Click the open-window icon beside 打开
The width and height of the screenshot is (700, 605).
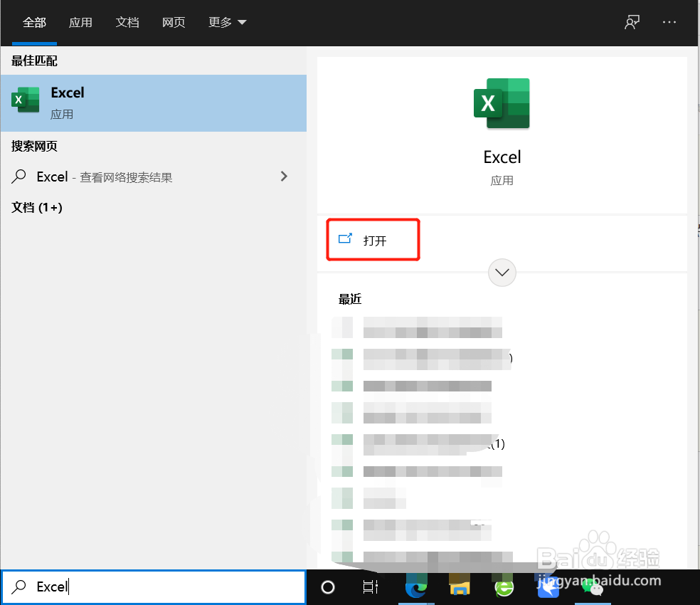pyautogui.click(x=345, y=238)
